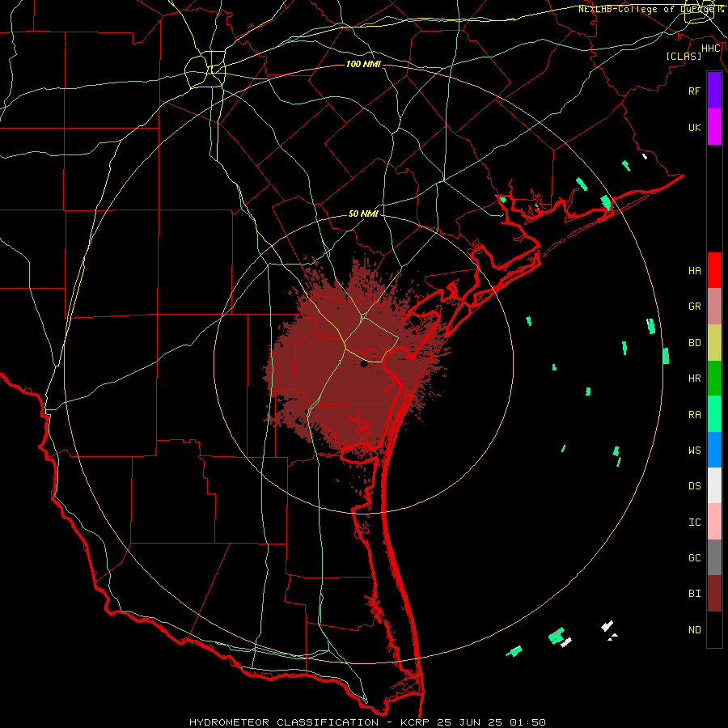
Task: Click the IC legend label
Action: [694, 523]
